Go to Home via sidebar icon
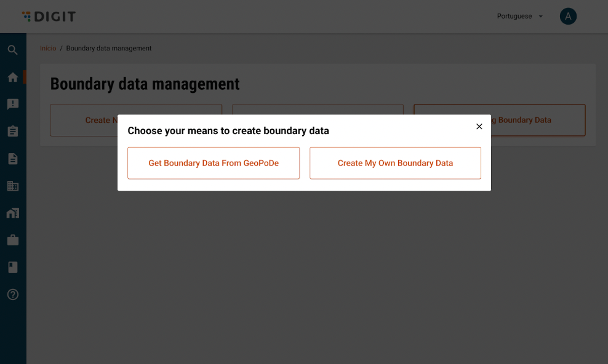608x364 pixels. [12, 77]
